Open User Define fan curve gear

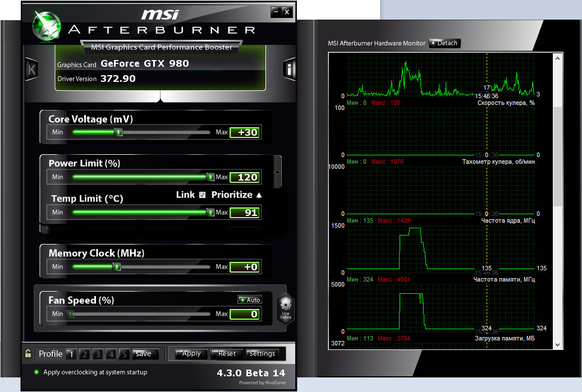286,310
